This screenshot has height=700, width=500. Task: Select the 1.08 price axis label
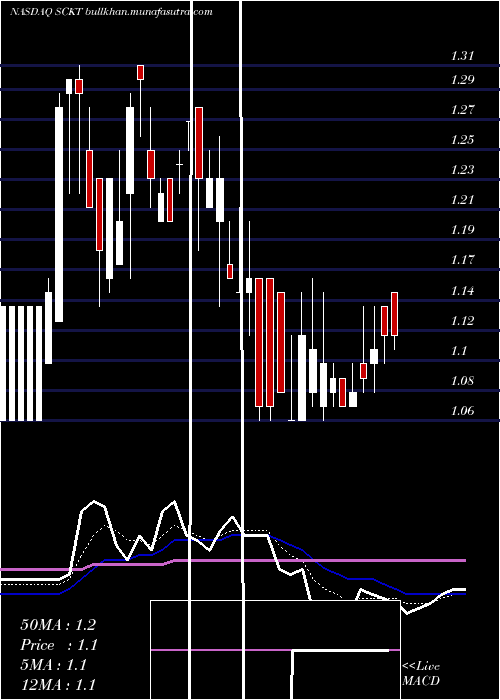462,381
